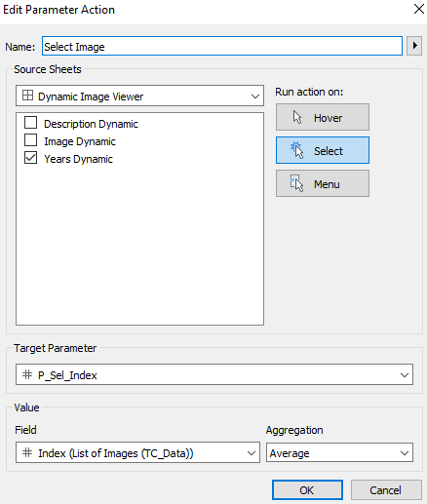Click the Menu action cursor icon
The image size is (427, 504).
click(x=296, y=183)
